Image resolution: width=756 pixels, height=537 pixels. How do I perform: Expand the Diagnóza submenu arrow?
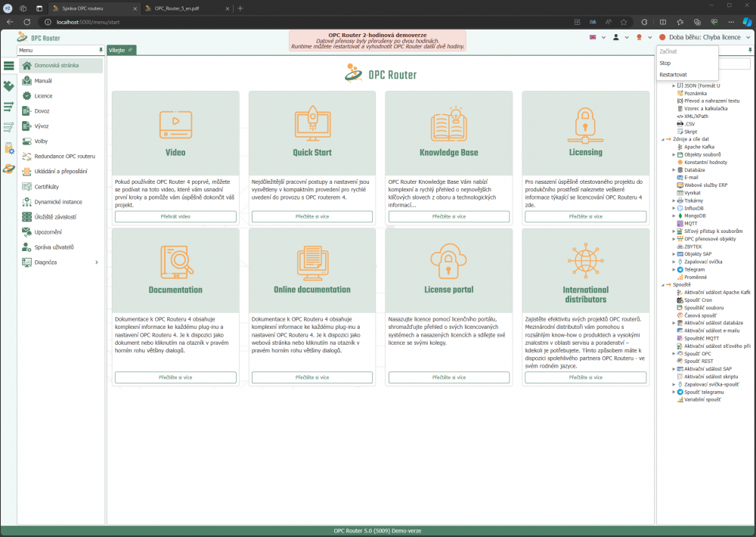point(97,262)
